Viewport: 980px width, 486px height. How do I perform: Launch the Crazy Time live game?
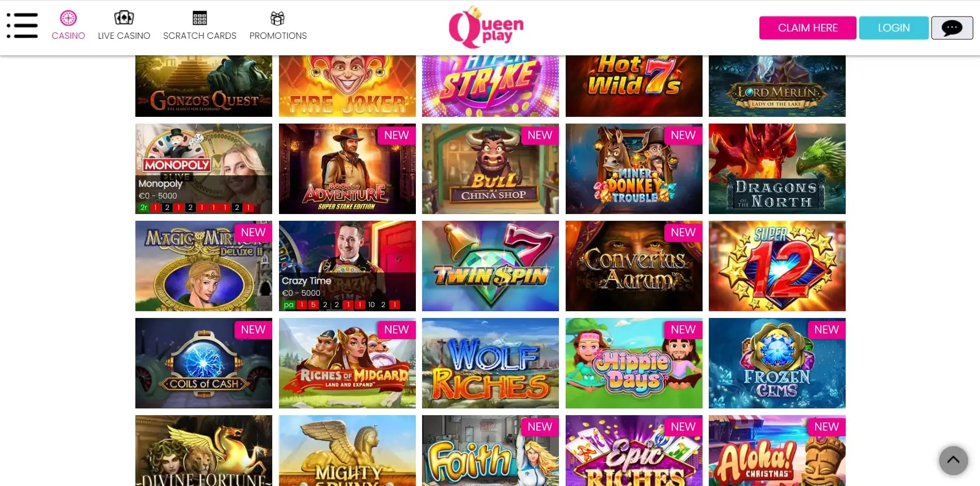coord(347,266)
